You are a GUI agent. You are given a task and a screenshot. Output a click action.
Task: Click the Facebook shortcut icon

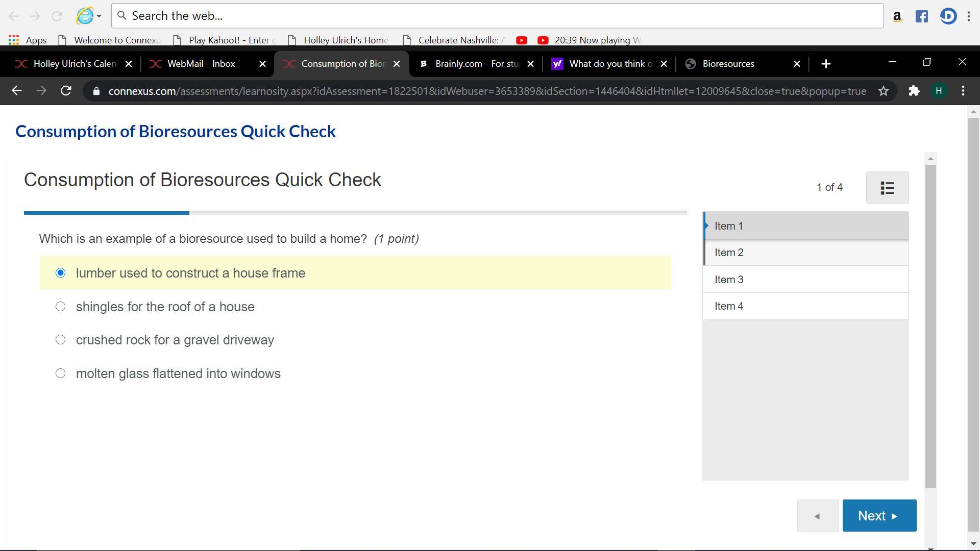point(921,16)
